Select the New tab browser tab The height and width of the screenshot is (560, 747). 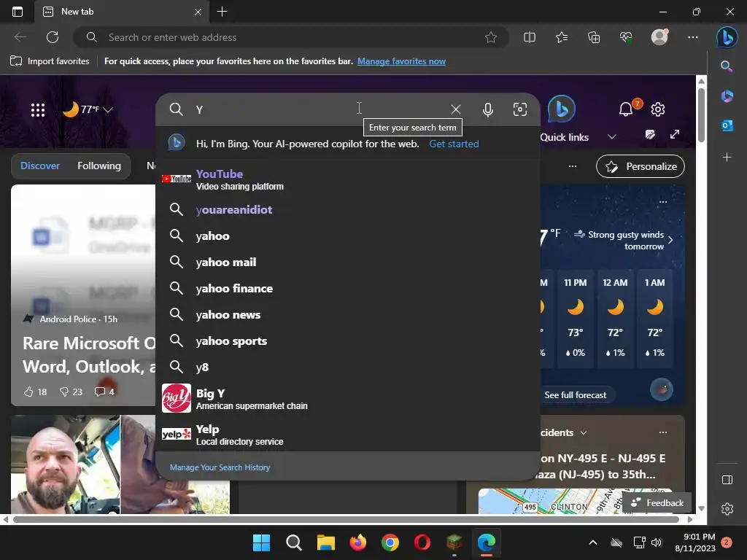pyautogui.click(x=122, y=12)
